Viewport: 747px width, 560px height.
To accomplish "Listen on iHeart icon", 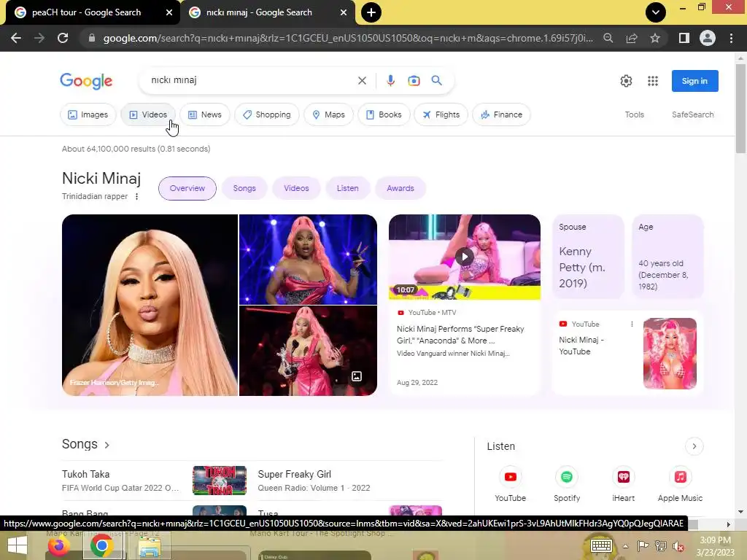I will pos(623,477).
